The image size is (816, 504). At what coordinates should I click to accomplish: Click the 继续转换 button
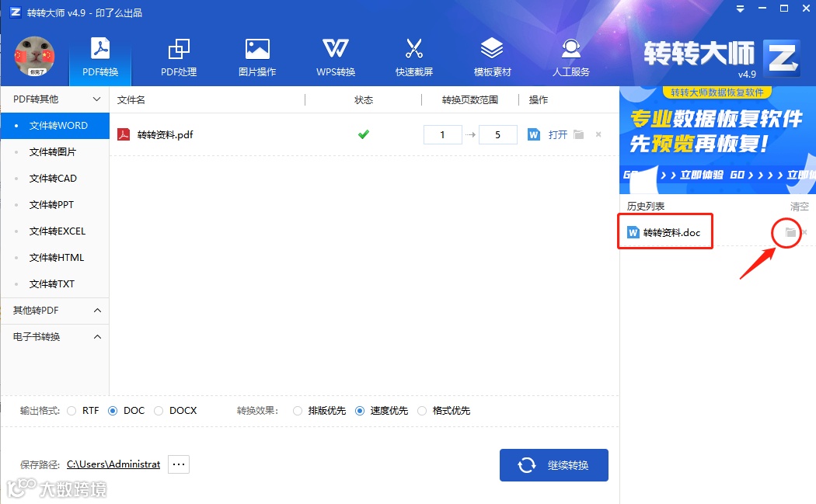pyautogui.click(x=553, y=465)
